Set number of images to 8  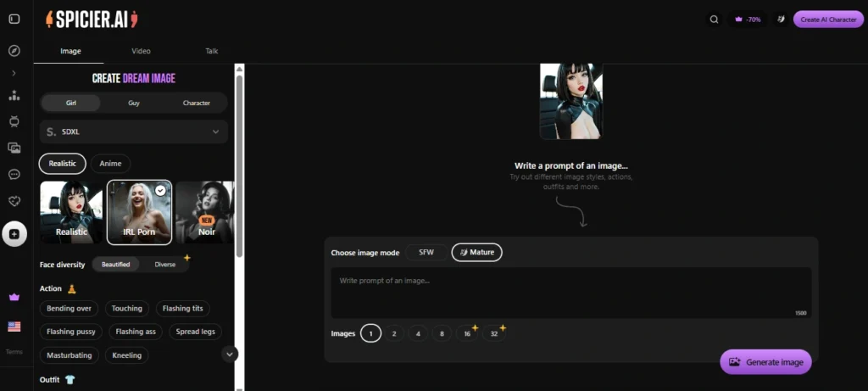(442, 334)
